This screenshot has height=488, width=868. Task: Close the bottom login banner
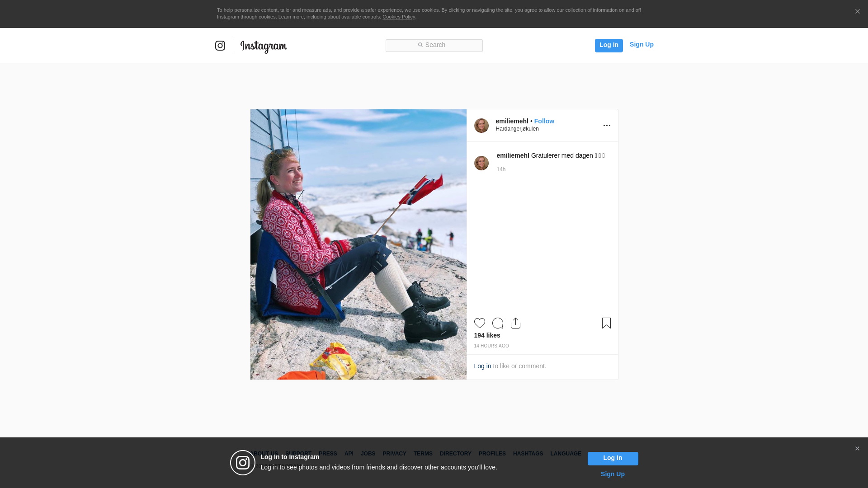(x=857, y=449)
